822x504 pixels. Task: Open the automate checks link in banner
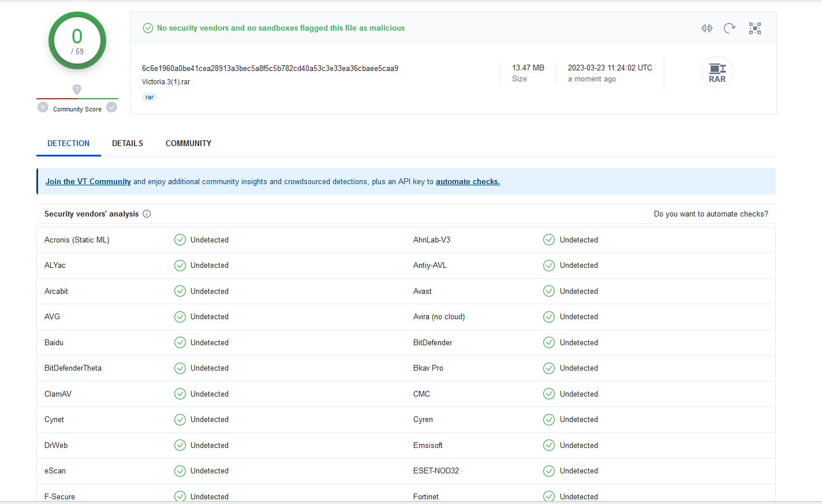(468, 181)
